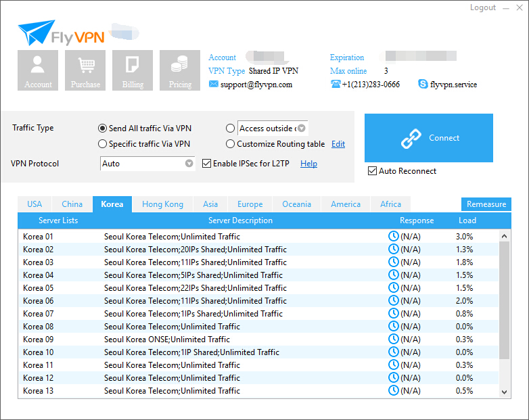Switch to the USA tab

coord(34,204)
